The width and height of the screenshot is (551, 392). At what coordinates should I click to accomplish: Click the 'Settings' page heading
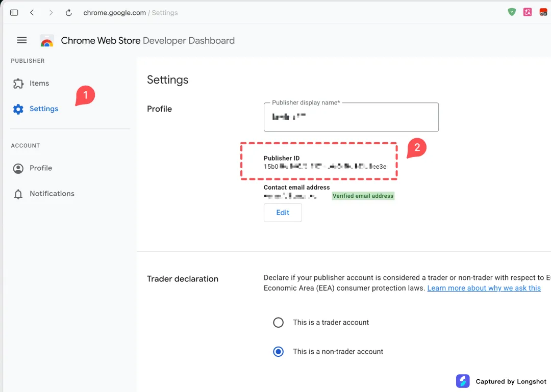click(168, 80)
